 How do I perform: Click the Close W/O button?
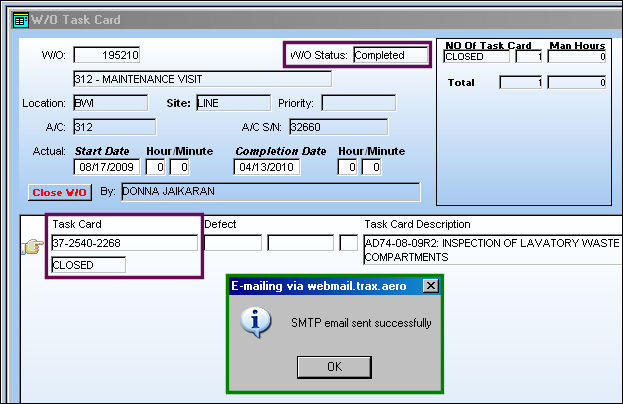click(x=60, y=192)
